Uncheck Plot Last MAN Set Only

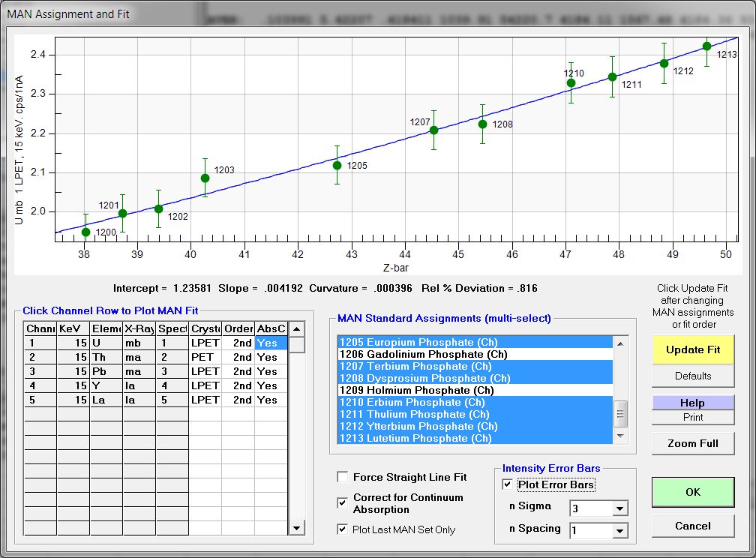pyautogui.click(x=343, y=529)
